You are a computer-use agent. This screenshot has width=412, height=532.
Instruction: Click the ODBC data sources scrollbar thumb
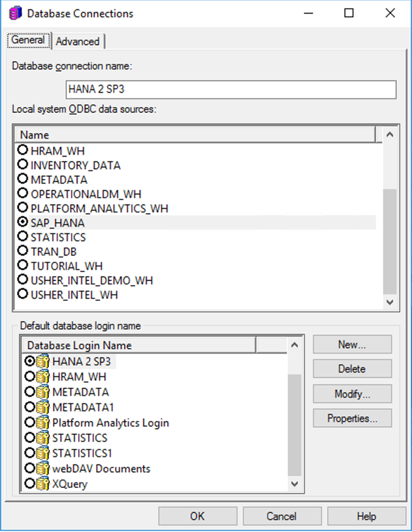click(x=390, y=241)
